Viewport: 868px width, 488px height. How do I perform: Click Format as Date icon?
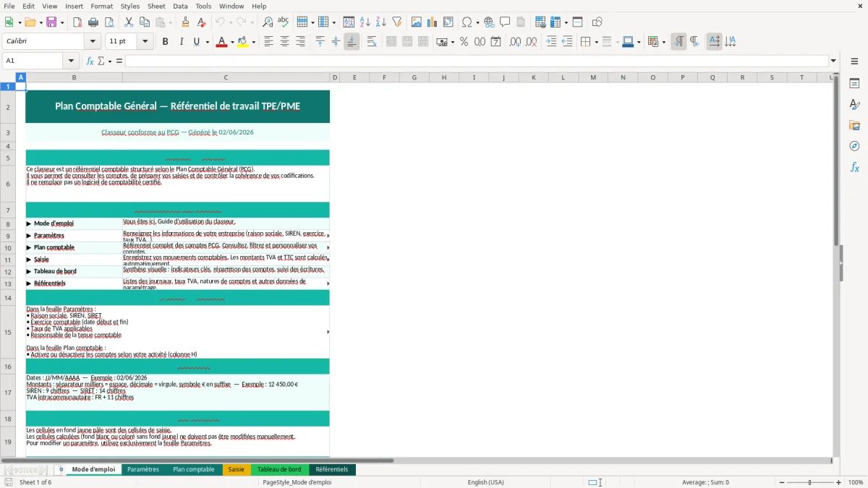[495, 42]
